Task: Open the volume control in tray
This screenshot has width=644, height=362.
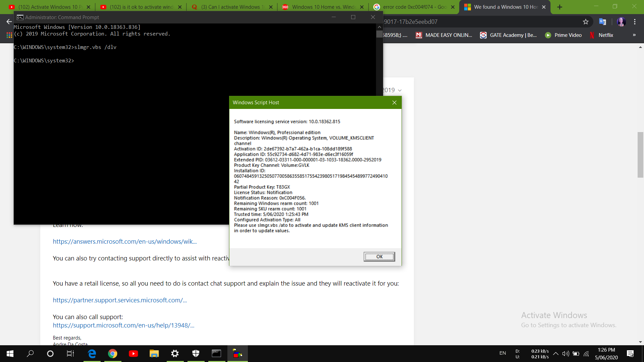Action: coord(566,354)
